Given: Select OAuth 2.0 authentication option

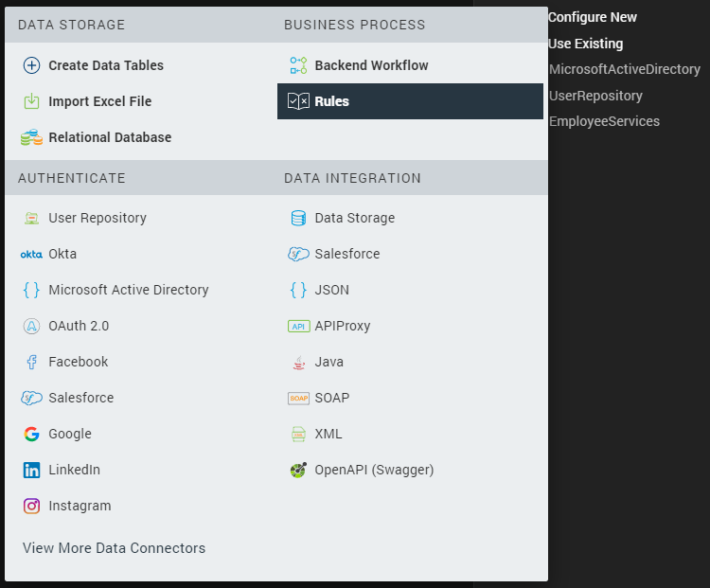Looking at the screenshot, I should 79,326.
